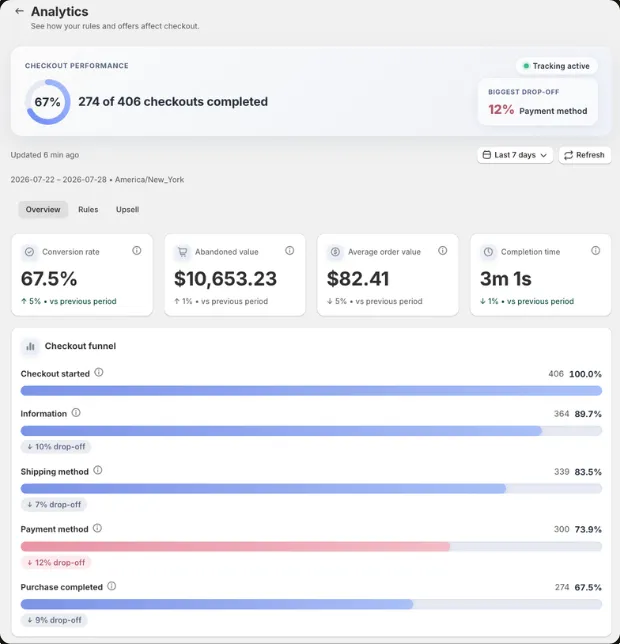
Task: Refresh the analytics data
Action: click(585, 155)
